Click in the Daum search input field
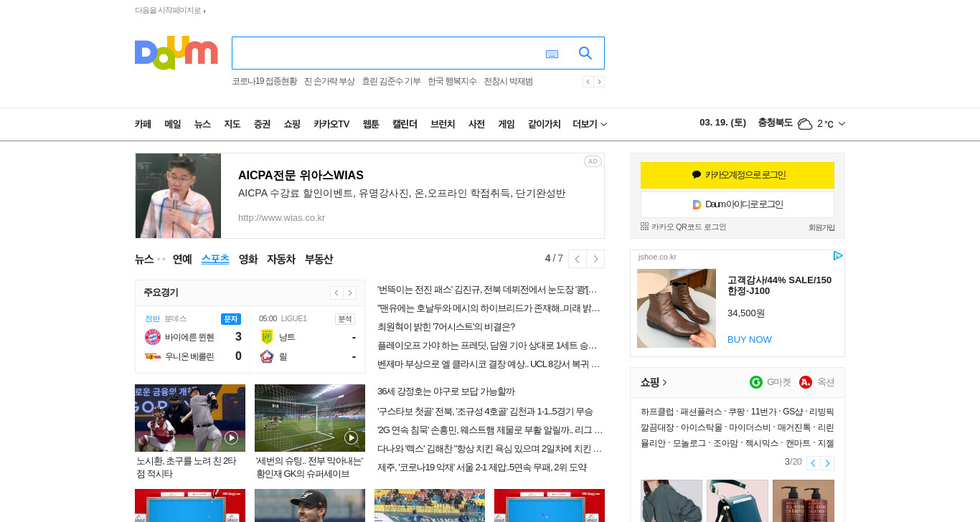 [387, 53]
